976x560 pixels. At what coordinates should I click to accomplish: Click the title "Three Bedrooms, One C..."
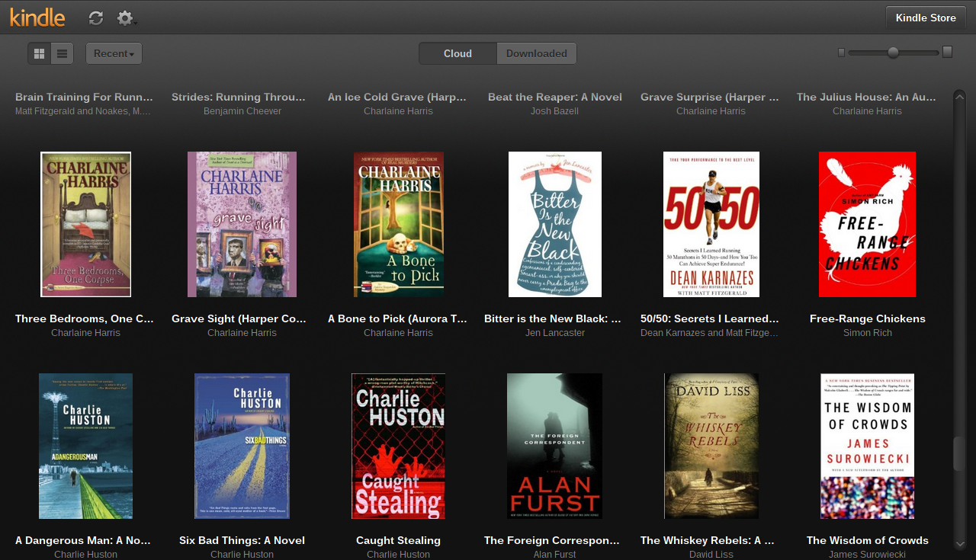tap(85, 318)
